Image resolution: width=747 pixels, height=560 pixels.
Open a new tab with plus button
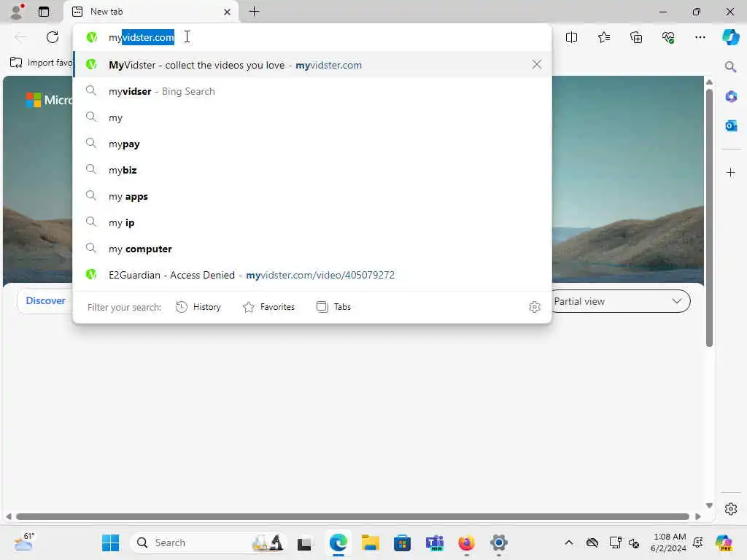255,12
